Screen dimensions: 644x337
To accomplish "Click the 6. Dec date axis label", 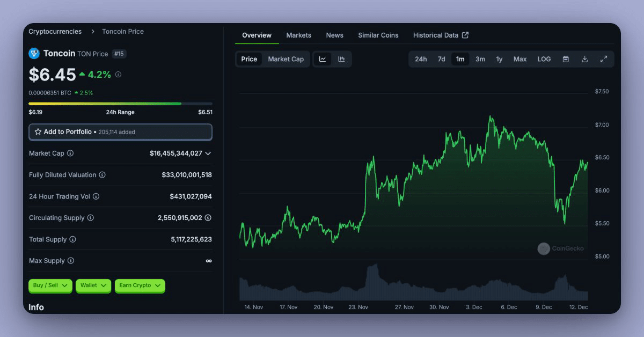I will 509,307.
